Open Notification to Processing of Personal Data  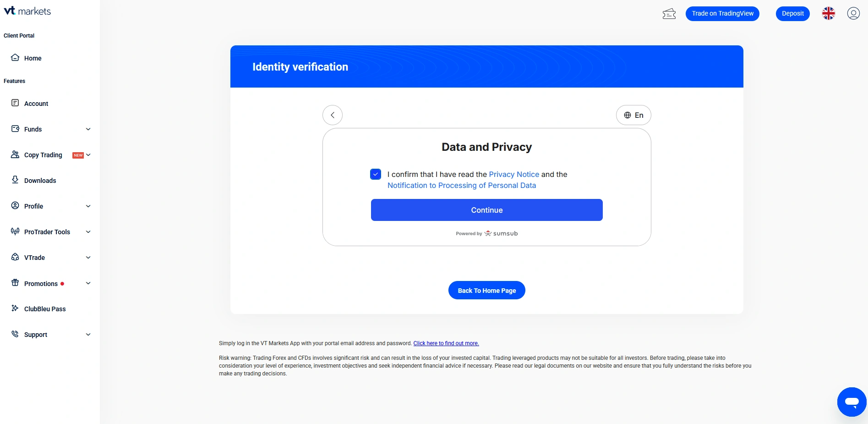461,185
